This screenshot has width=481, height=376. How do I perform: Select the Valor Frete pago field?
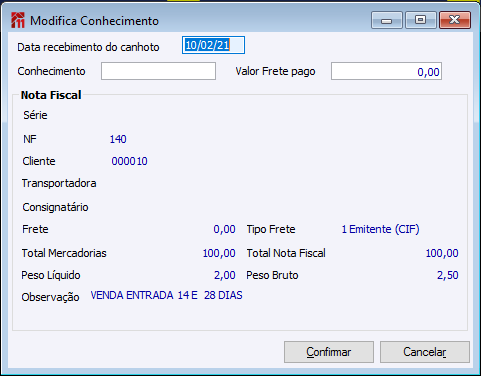point(386,71)
